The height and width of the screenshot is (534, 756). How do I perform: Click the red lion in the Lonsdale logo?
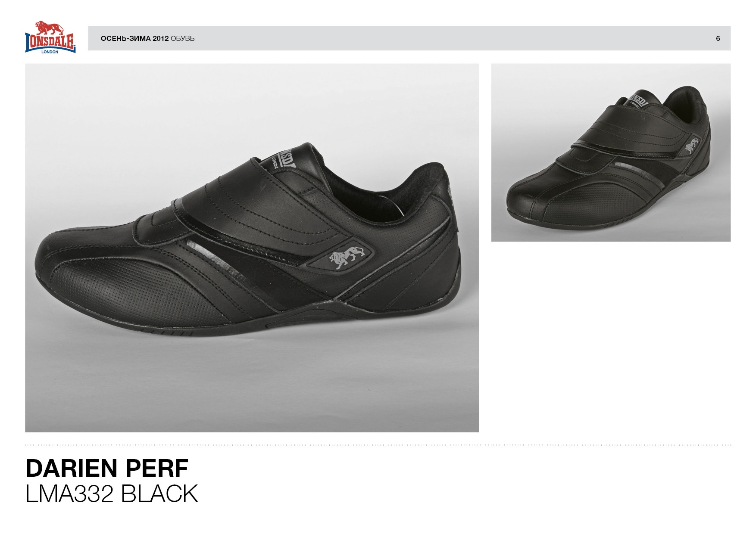click(49, 28)
